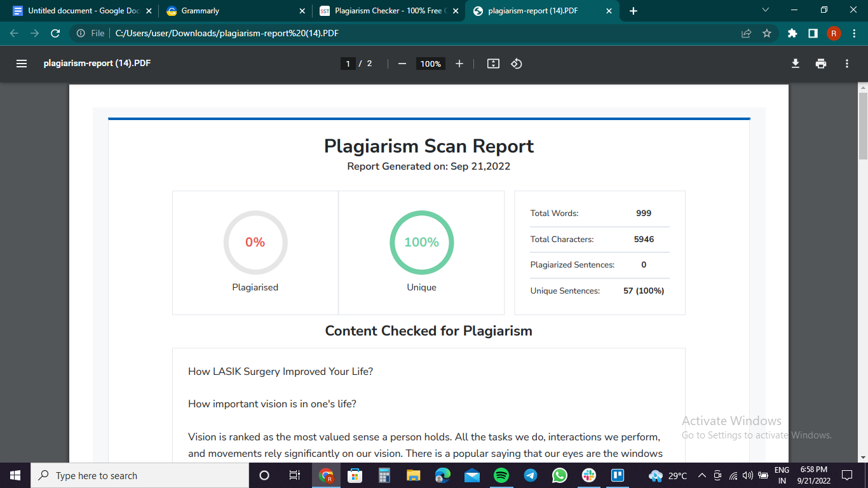Open Trello from the taskbar

[x=618, y=475]
